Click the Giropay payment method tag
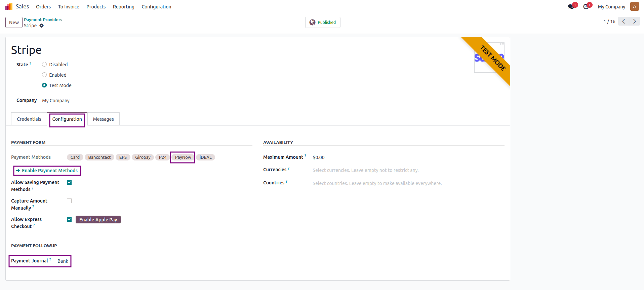Viewport: 644px width, 290px height. (143, 157)
